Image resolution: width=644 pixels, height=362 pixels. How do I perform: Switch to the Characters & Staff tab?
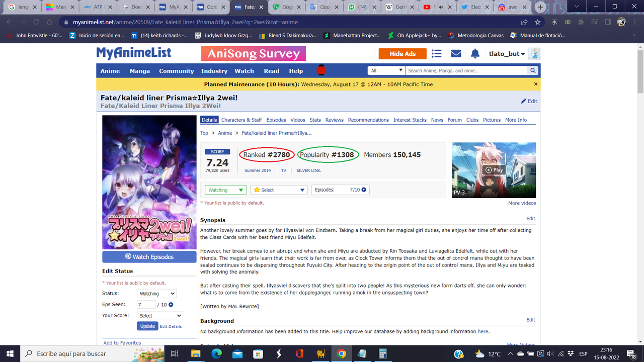click(x=242, y=120)
